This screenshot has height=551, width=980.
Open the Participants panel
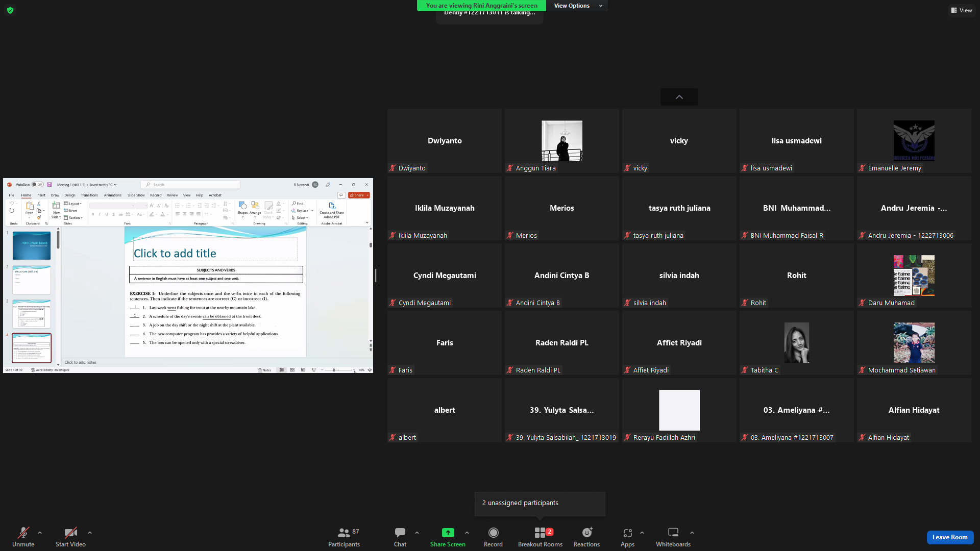(344, 537)
